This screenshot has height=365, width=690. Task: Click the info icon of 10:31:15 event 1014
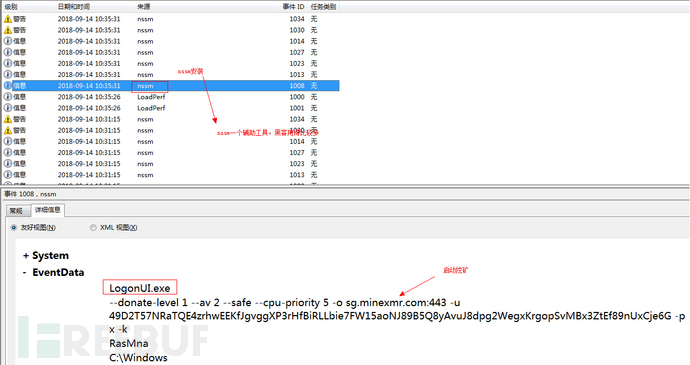pyautogui.click(x=8, y=141)
